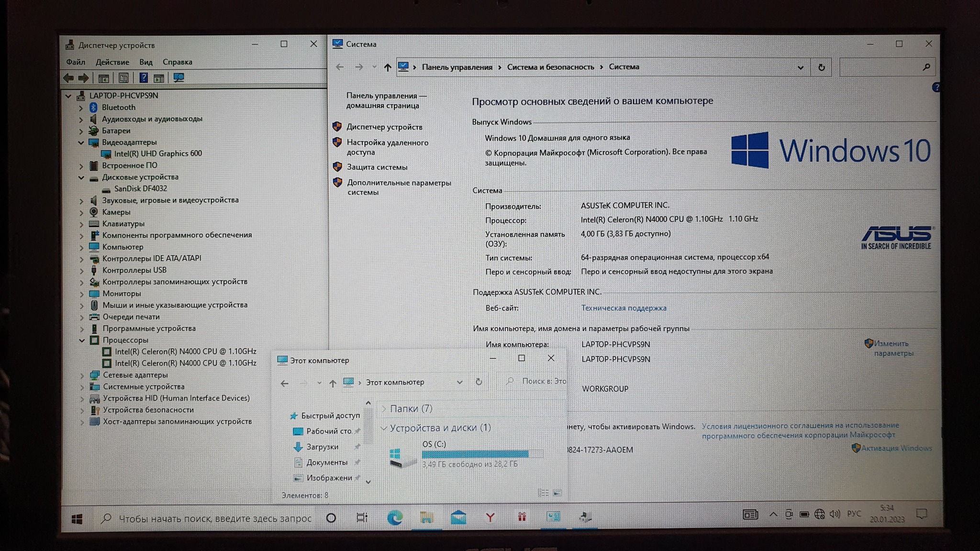Launch Yandex browser from the taskbar
This screenshot has height=551, width=980.
[490, 517]
